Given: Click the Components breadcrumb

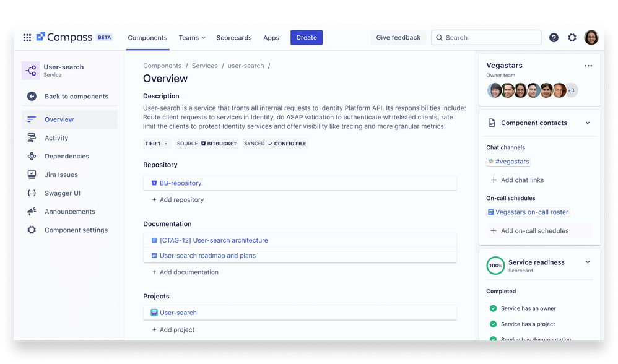Looking at the screenshot, I should pos(162,66).
